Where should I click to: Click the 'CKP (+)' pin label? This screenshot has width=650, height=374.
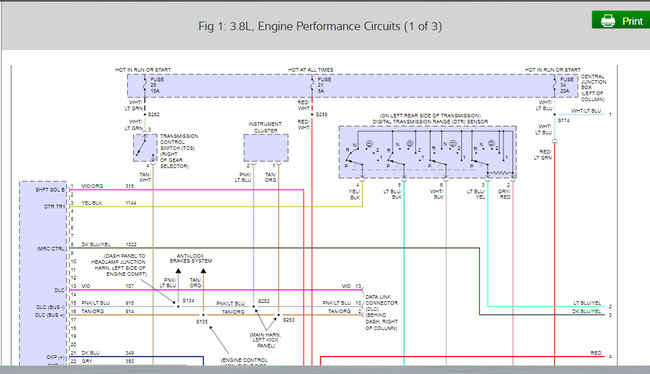[56, 357]
